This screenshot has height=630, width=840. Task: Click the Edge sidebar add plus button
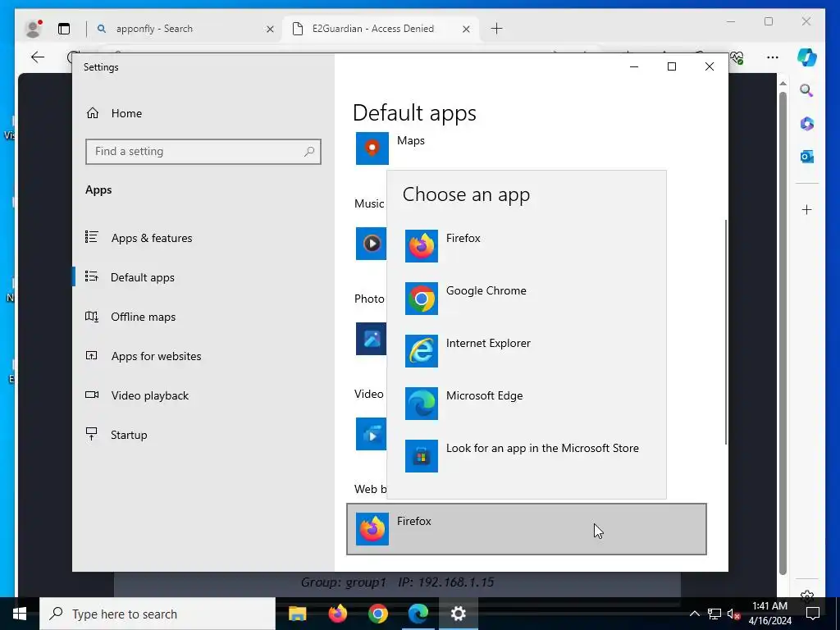coord(807,209)
